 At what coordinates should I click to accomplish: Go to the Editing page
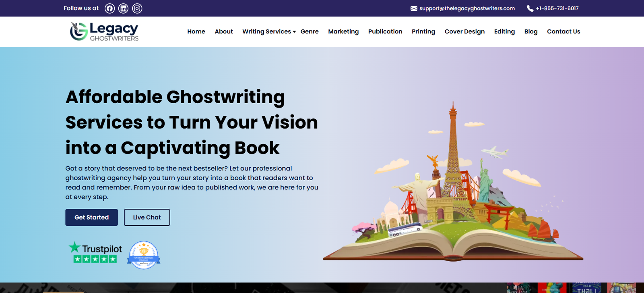(504, 31)
